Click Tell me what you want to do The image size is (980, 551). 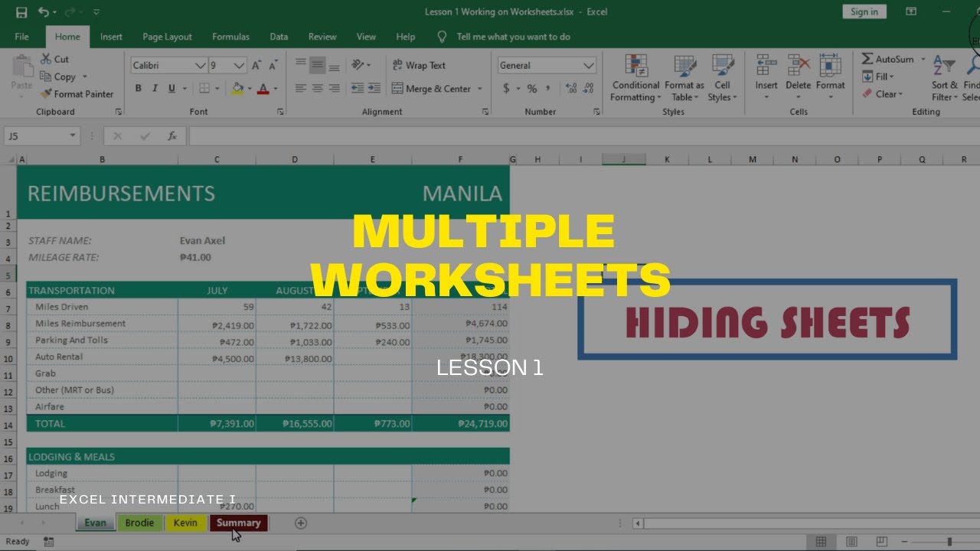tap(513, 37)
